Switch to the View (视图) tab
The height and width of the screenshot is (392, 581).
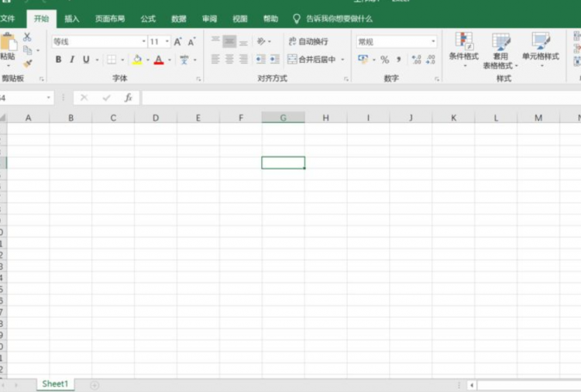240,19
